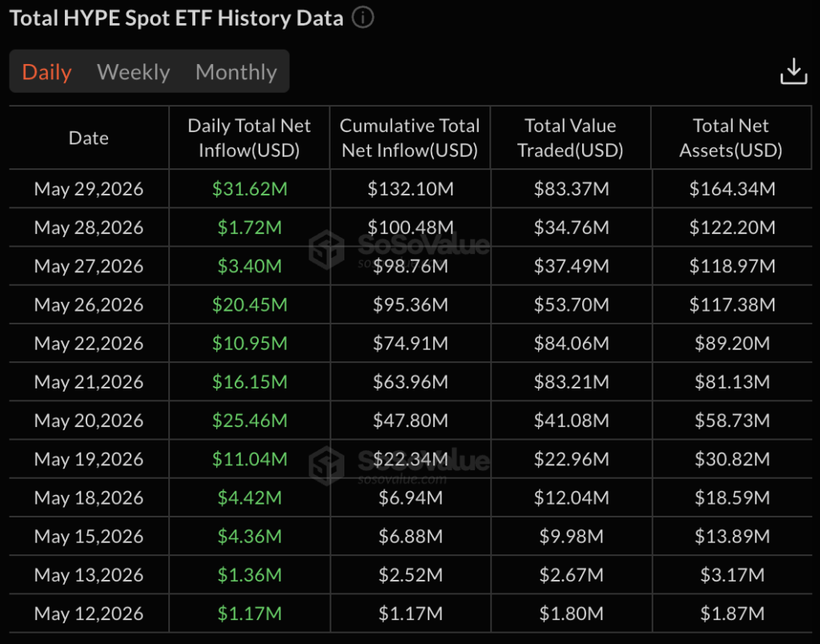Select the $30.82M net assets cell

[x=732, y=459]
